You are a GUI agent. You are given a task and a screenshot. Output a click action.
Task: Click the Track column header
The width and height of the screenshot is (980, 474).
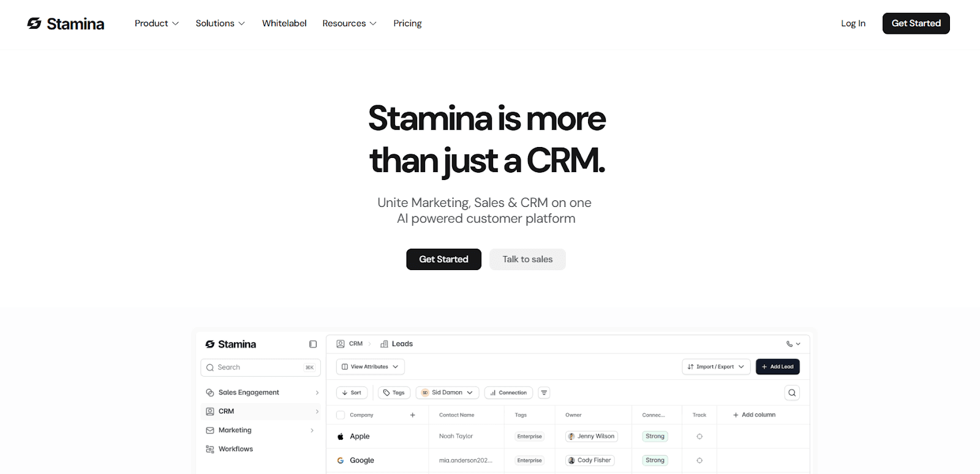699,415
